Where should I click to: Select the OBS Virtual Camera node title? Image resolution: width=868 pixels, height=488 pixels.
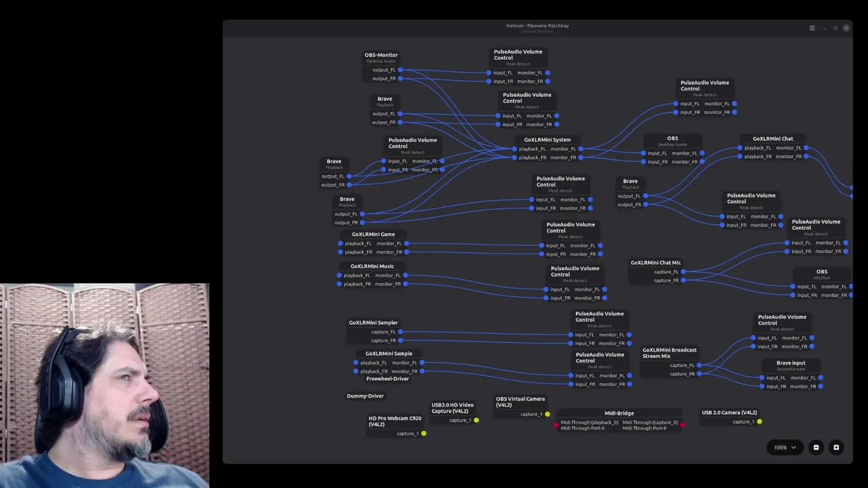[520, 402]
